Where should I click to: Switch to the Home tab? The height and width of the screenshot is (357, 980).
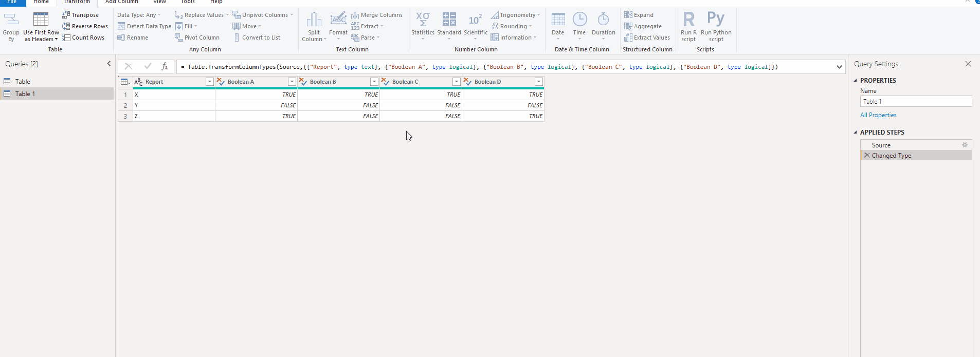point(41,2)
